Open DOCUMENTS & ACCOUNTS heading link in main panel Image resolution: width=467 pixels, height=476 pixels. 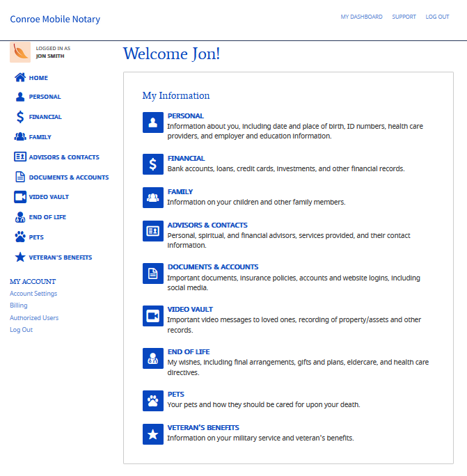[213, 267]
